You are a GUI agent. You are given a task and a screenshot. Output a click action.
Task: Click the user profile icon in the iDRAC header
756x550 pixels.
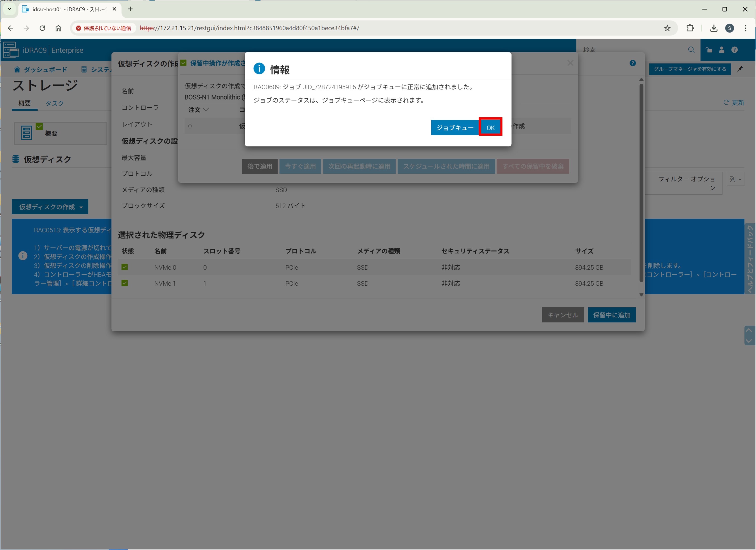(721, 50)
